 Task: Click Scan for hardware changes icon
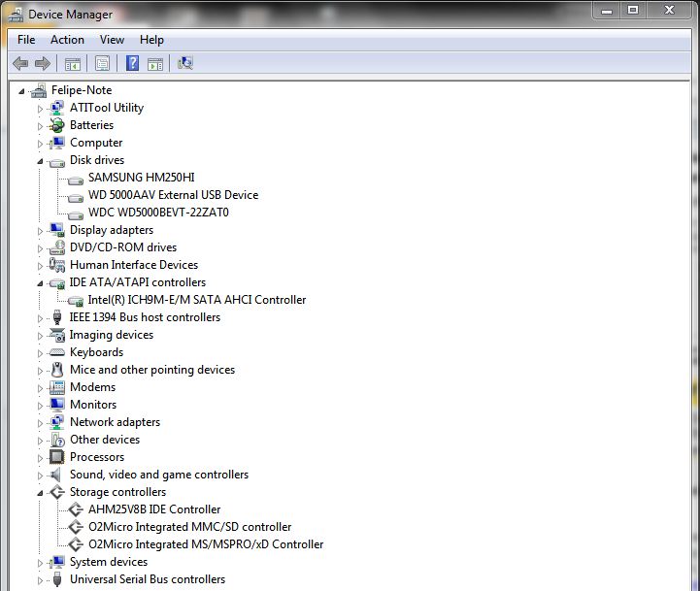tap(184, 63)
